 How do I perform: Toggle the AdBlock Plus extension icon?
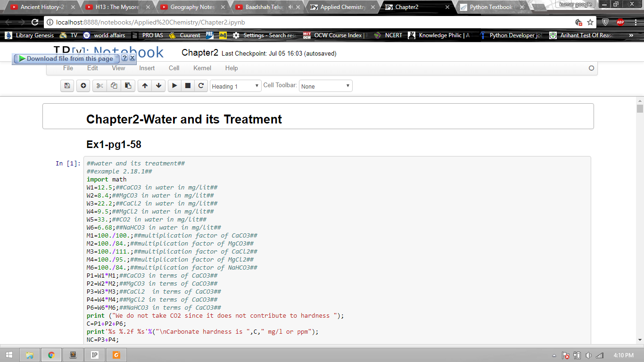pyautogui.click(x=620, y=22)
